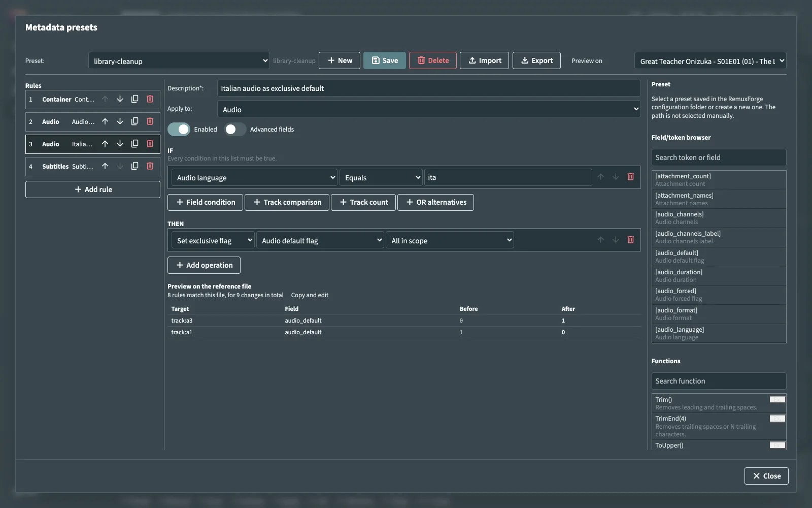Duplicate the Italia… audio rule
812x508 pixels.
(134, 144)
